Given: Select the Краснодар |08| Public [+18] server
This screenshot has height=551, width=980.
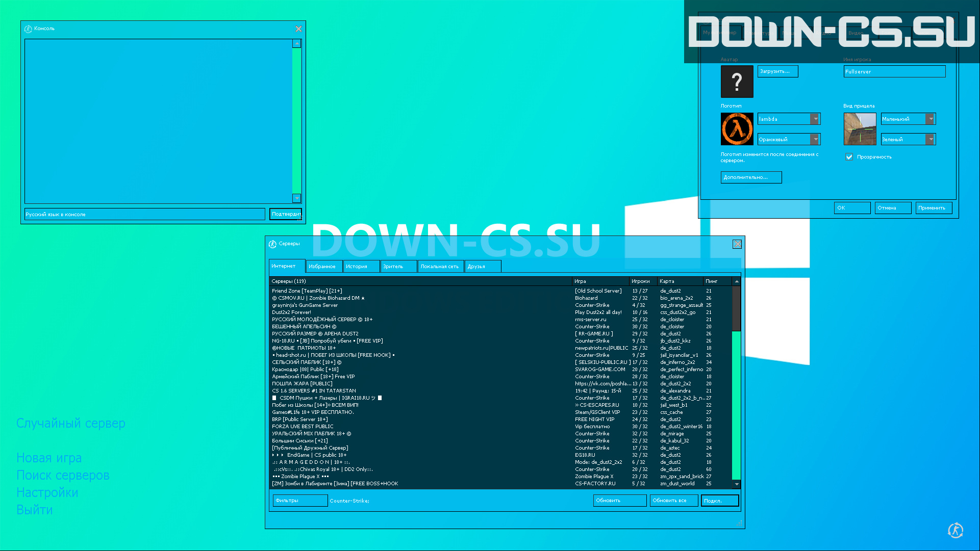Looking at the screenshot, I should 501,370.
